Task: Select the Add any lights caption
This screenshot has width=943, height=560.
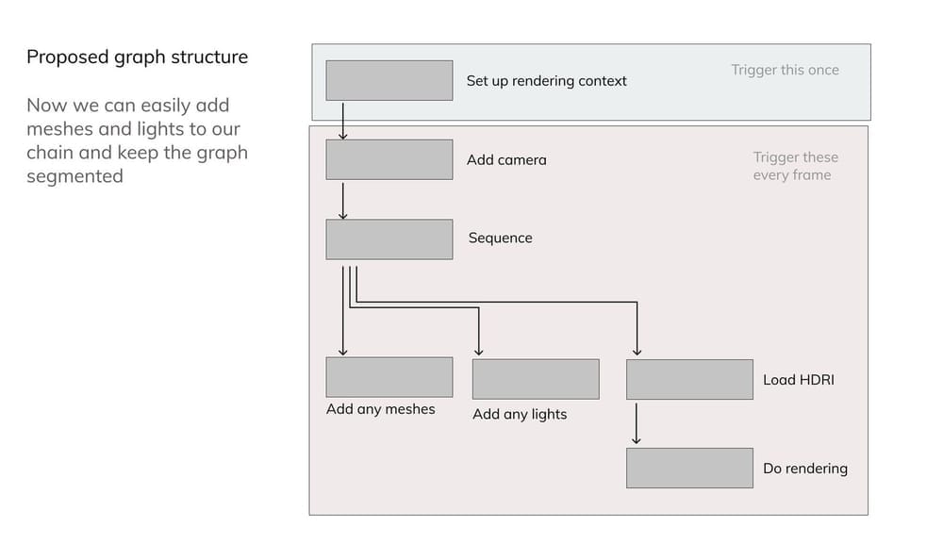Action: pos(520,414)
